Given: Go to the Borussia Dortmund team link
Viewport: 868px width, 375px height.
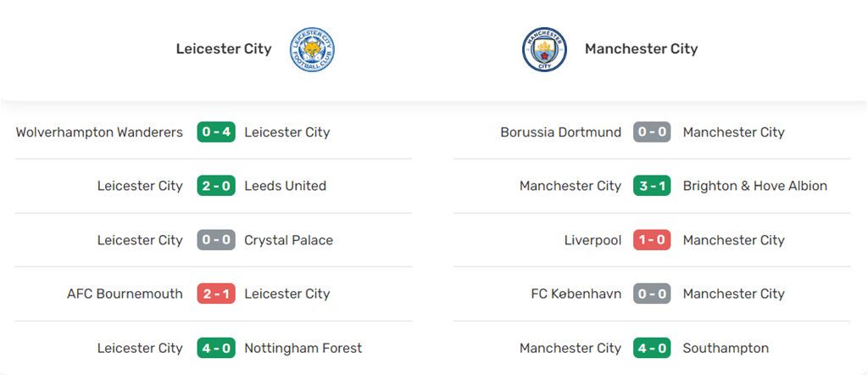Looking at the screenshot, I should 560,132.
